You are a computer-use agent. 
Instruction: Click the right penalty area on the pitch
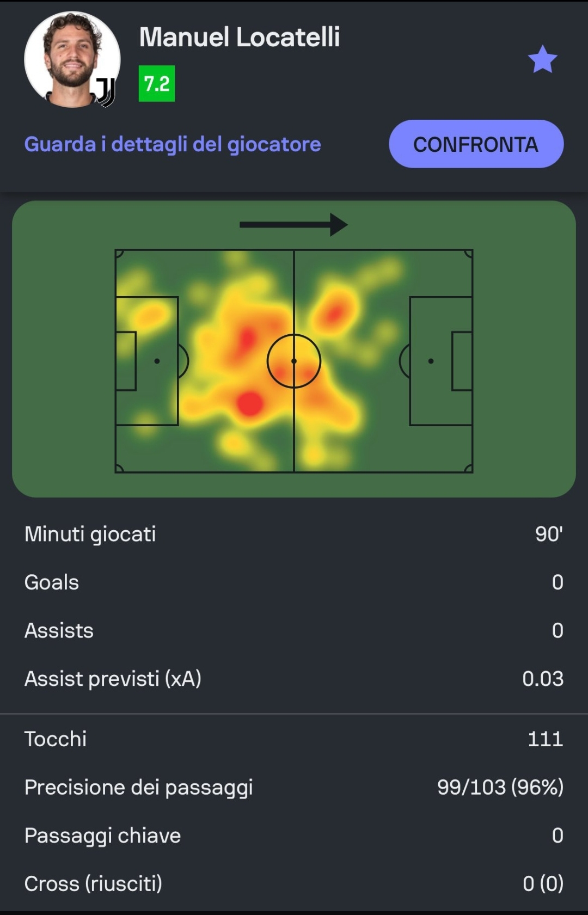point(440,361)
